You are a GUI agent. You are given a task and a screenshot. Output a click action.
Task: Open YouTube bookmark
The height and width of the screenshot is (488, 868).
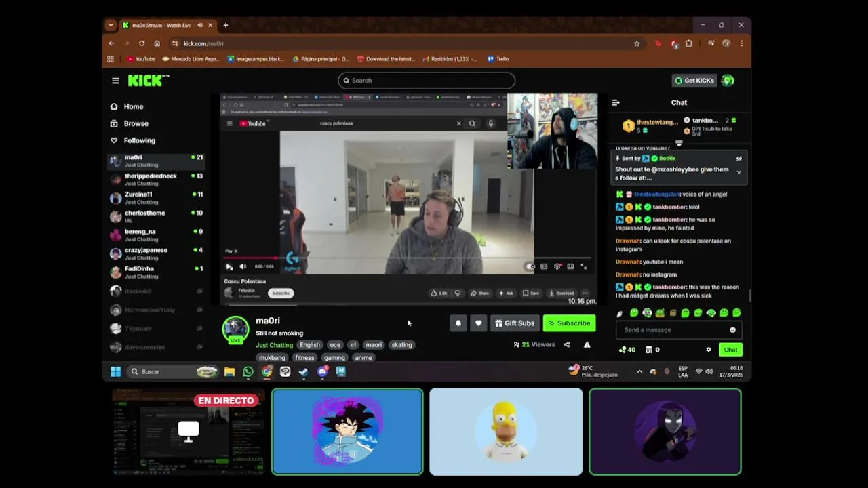(x=141, y=59)
